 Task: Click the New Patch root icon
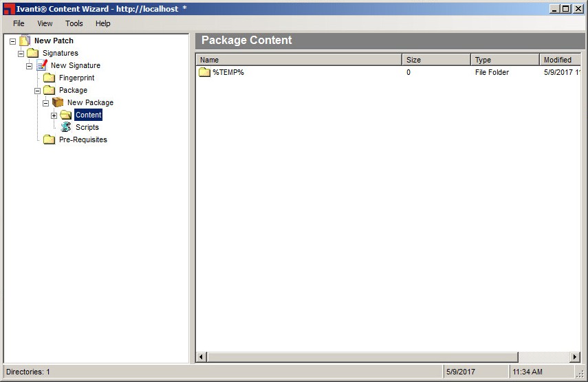[25, 41]
